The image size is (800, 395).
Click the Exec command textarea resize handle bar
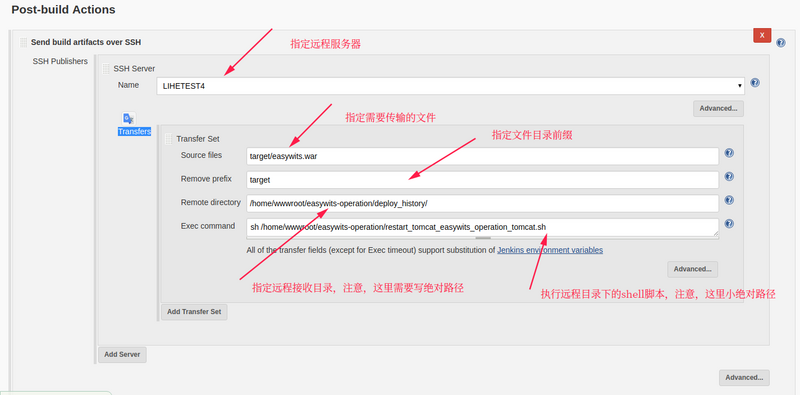pyautogui.click(x=483, y=238)
